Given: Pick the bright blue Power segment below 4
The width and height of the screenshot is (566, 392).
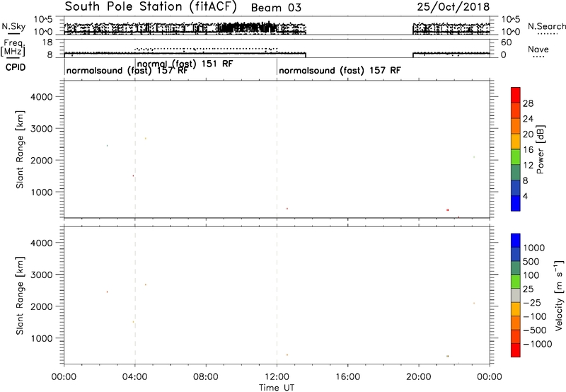Looking at the screenshot, I should pyautogui.click(x=516, y=204).
